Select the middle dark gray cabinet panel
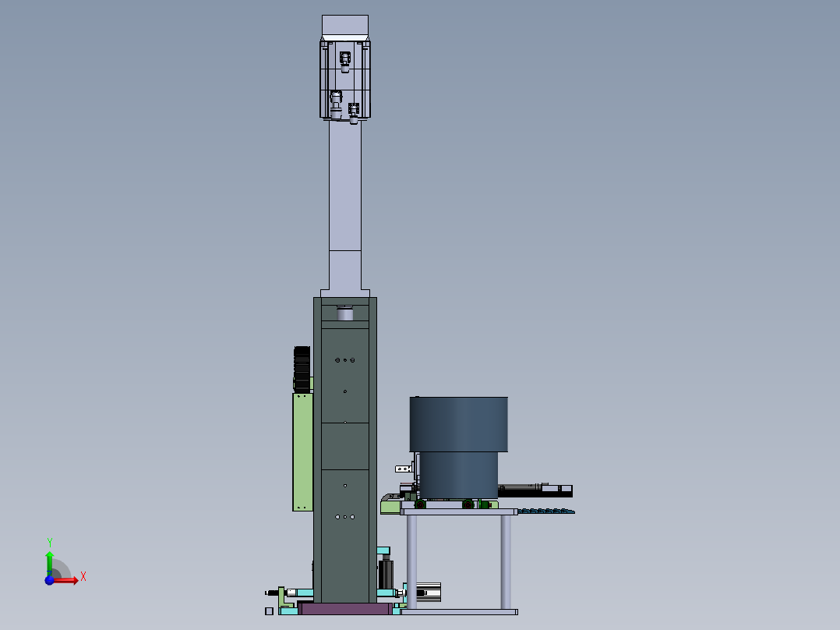840x630 pixels. tap(345, 446)
